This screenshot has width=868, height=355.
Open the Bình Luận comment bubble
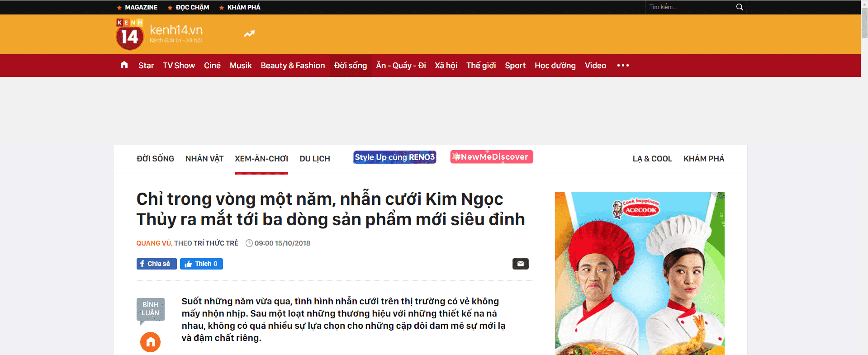click(150, 309)
